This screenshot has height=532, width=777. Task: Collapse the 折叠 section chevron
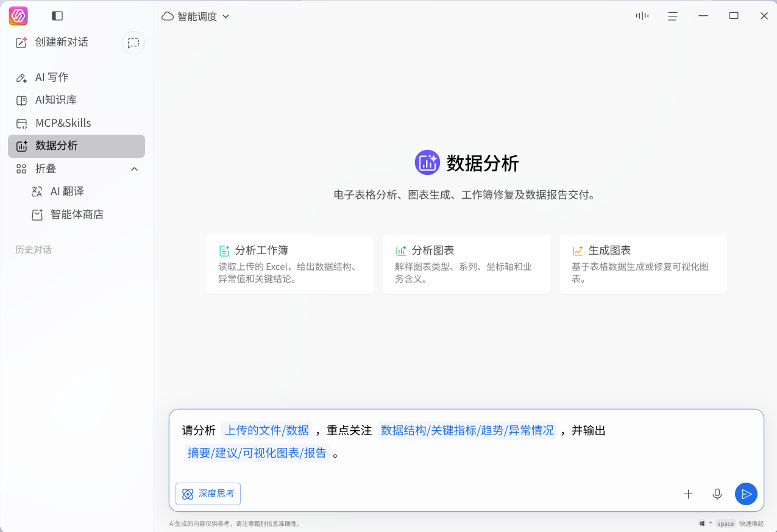[135, 169]
